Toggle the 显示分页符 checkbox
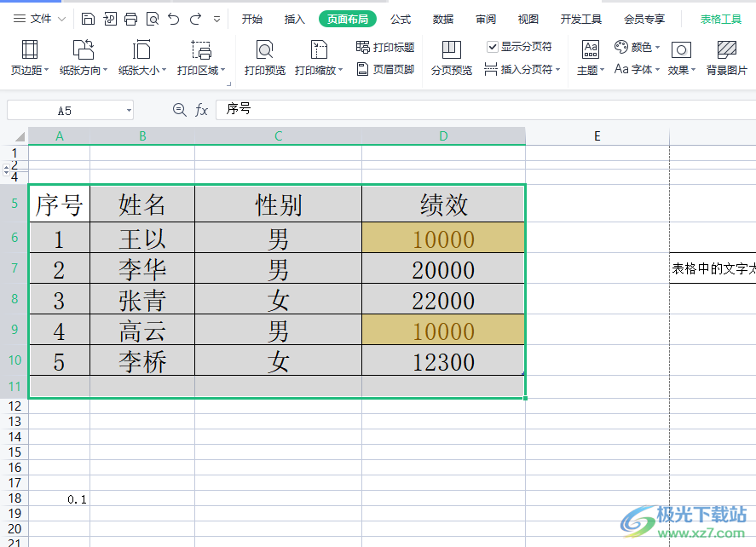This screenshot has width=756, height=547. click(493, 47)
